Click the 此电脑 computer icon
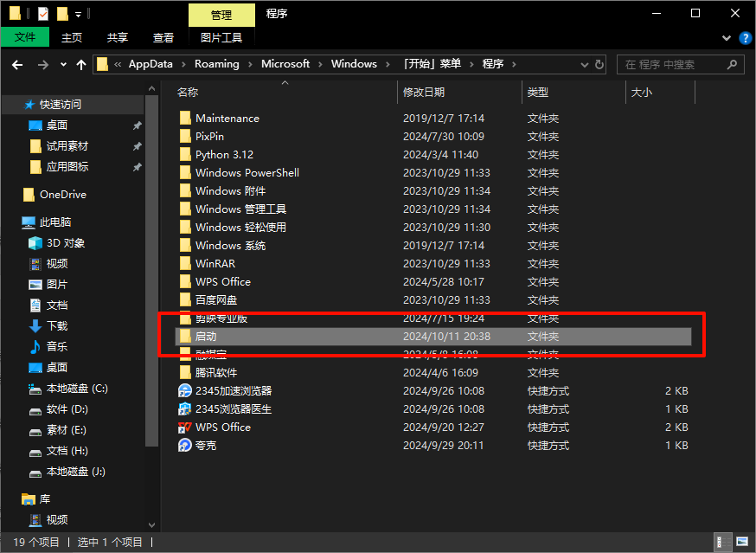 pyautogui.click(x=29, y=222)
